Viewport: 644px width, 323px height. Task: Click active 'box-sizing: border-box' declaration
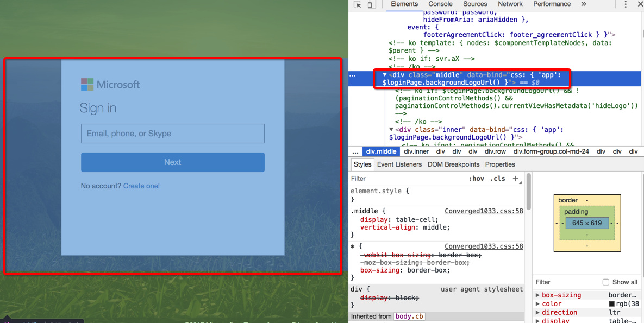click(405, 270)
